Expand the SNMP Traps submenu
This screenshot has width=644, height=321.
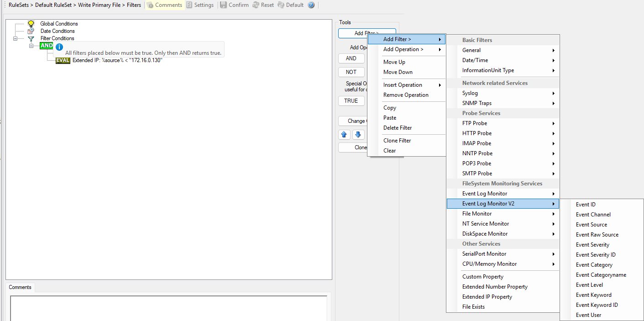point(503,103)
